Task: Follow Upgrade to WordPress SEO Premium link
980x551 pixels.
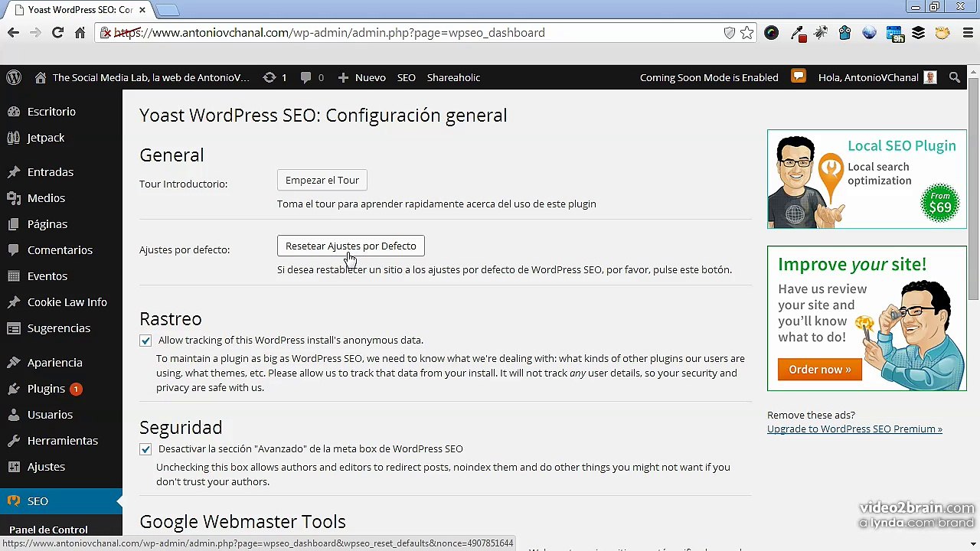Action: pos(854,429)
